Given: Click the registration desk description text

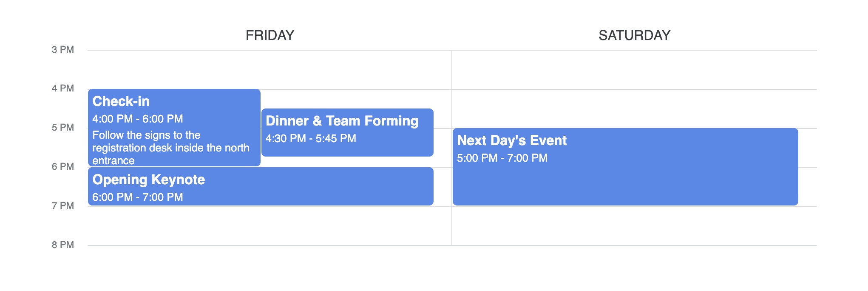Looking at the screenshot, I should point(171,148).
